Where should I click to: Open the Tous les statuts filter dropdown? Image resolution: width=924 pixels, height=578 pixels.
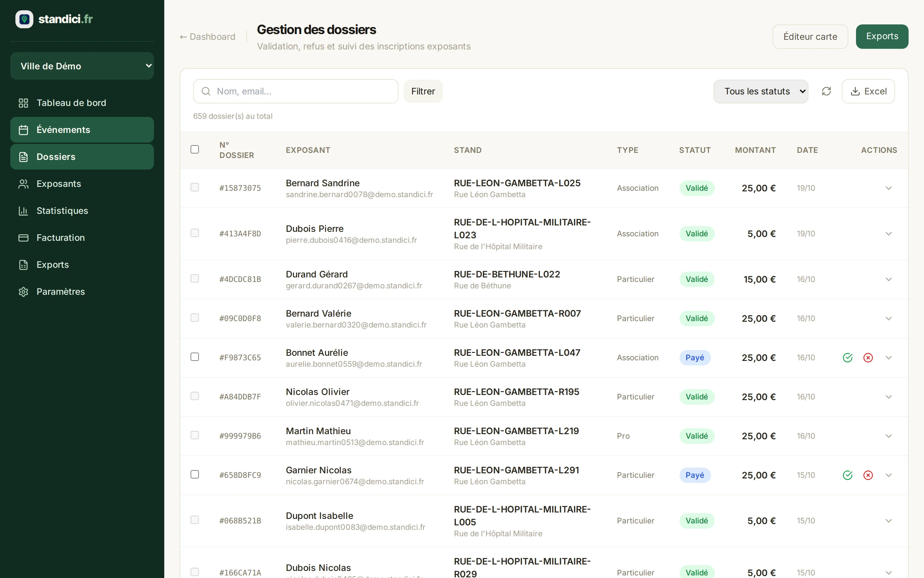(761, 92)
